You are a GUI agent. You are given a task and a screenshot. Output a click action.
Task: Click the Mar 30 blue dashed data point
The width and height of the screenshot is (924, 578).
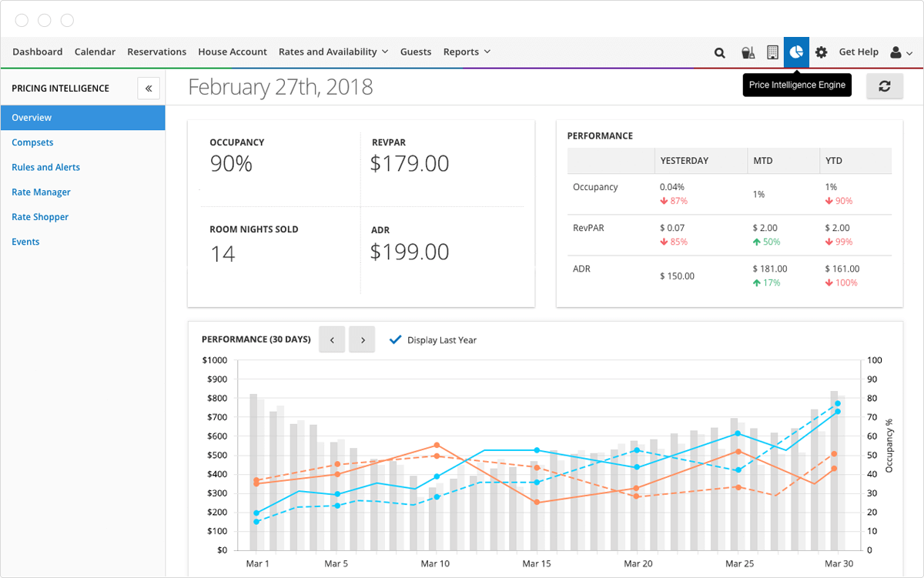837,403
